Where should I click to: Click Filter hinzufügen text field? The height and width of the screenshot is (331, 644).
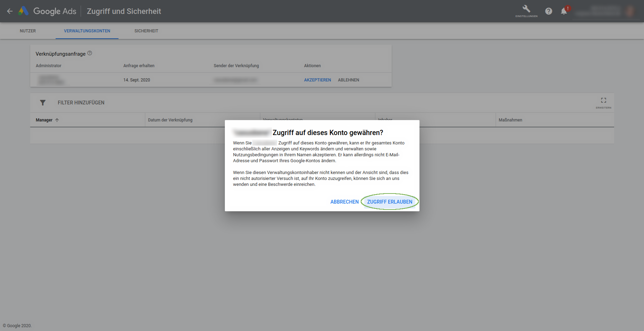click(81, 103)
